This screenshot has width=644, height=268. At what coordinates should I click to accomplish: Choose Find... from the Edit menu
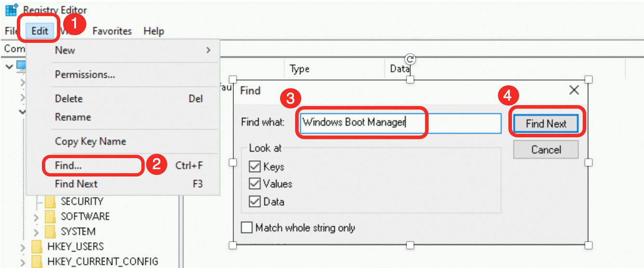pyautogui.click(x=68, y=165)
